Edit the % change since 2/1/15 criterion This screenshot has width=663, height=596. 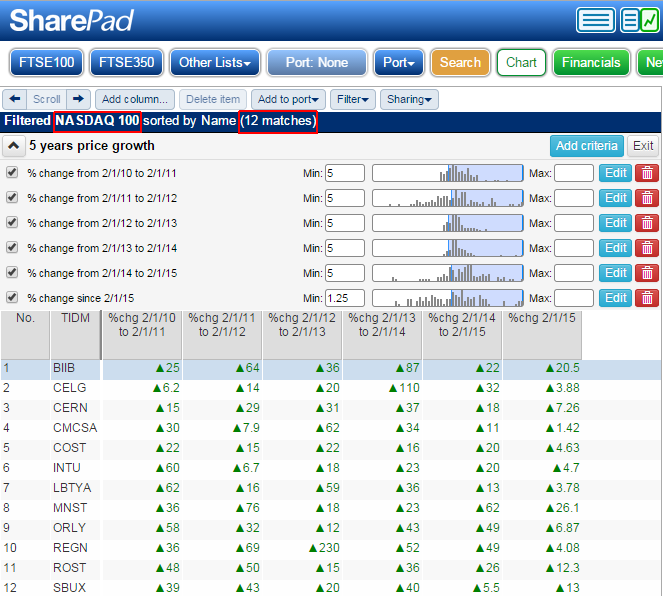click(615, 298)
